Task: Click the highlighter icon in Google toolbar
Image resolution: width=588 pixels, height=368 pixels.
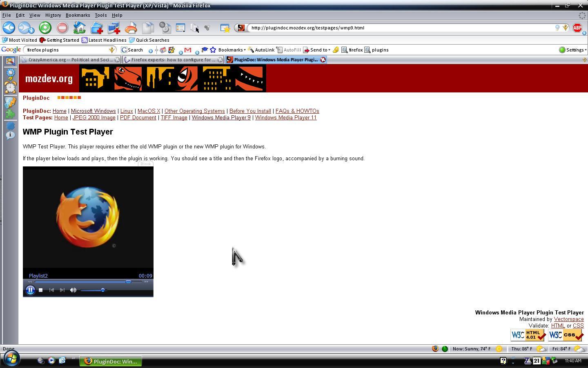Action: click(336, 50)
